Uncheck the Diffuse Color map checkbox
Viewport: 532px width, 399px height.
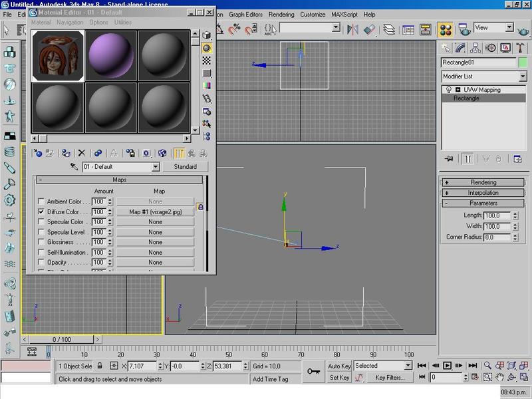[41, 211]
